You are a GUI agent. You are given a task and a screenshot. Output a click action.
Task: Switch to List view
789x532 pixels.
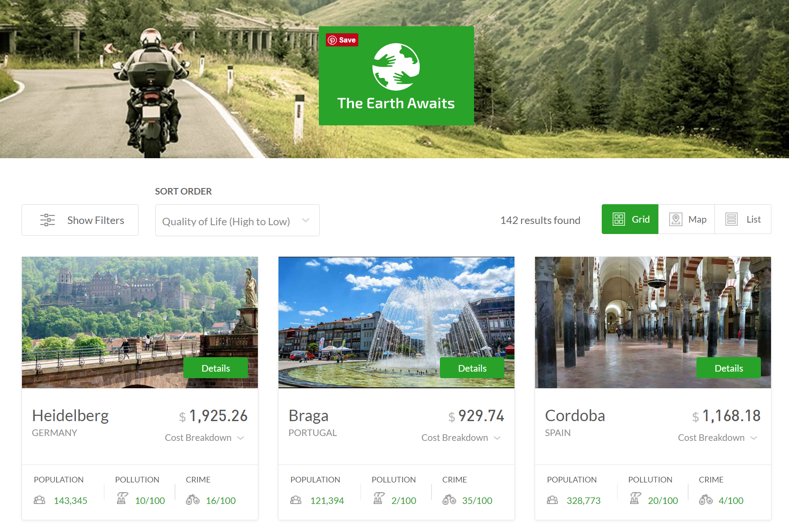click(x=743, y=219)
